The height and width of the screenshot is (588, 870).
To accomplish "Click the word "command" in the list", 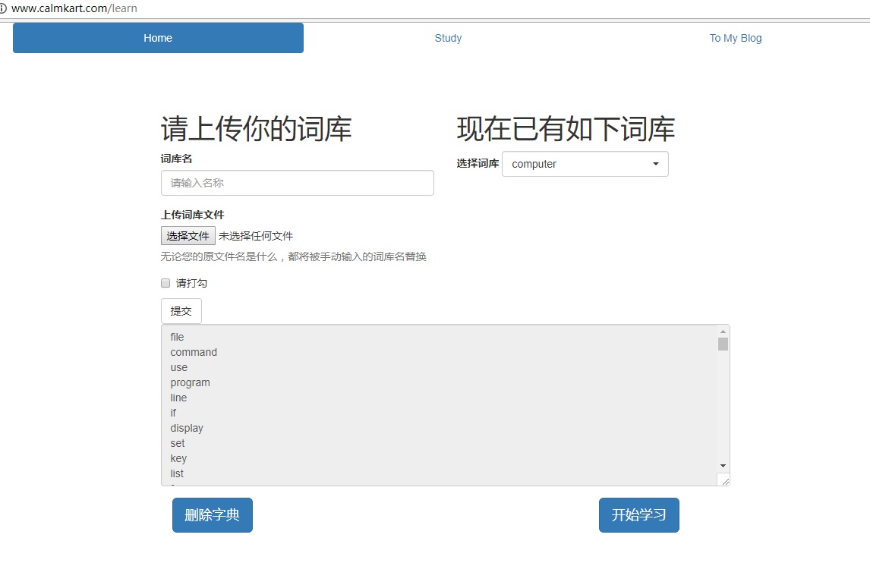I will click(x=194, y=352).
